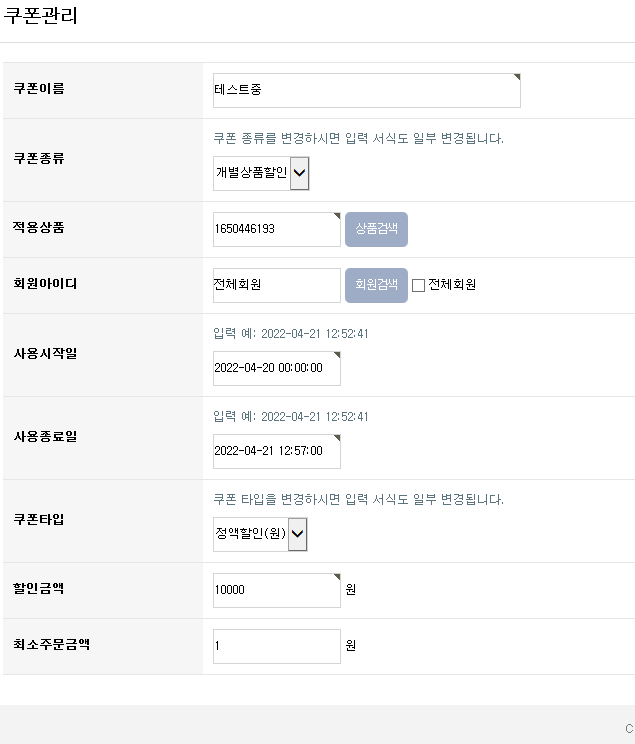Click the 사용시작일 row label
The width and height of the screenshot is (635, 744).
point(45,353)
